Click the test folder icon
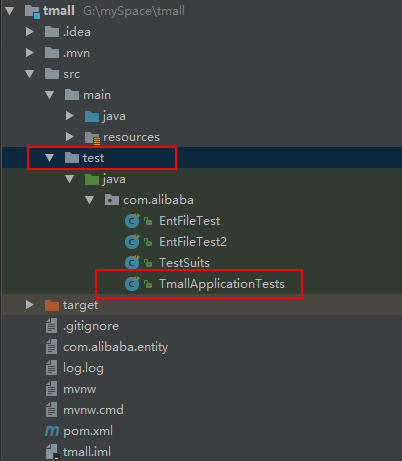Screen dimensions: 402x461 click(72, 158)
